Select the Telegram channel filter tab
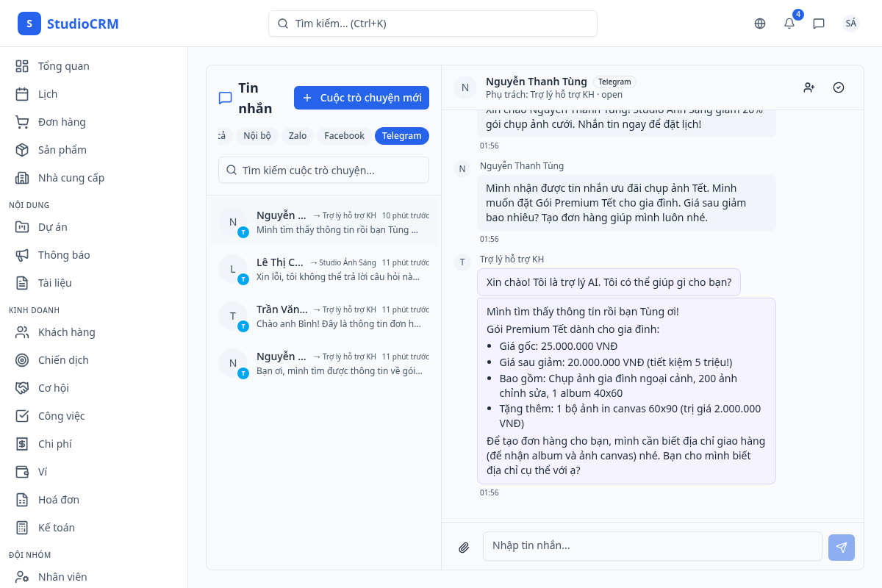 [x=401, y=136]
